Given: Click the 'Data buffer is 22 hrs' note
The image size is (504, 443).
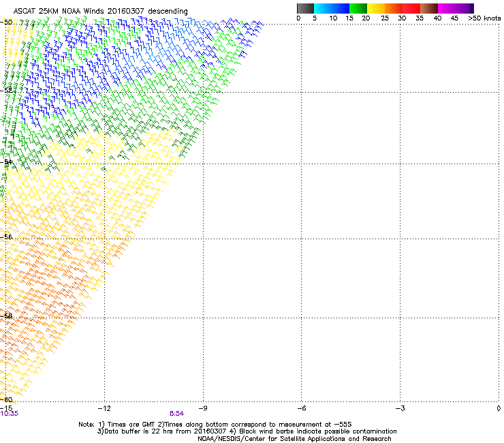Looking at the screenshot, I should (247, 431).
